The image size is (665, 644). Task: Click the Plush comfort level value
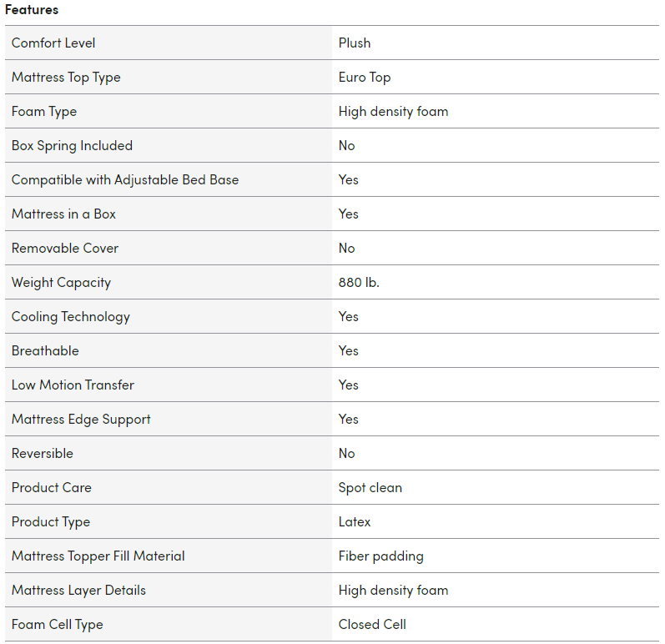click(355, 43)
